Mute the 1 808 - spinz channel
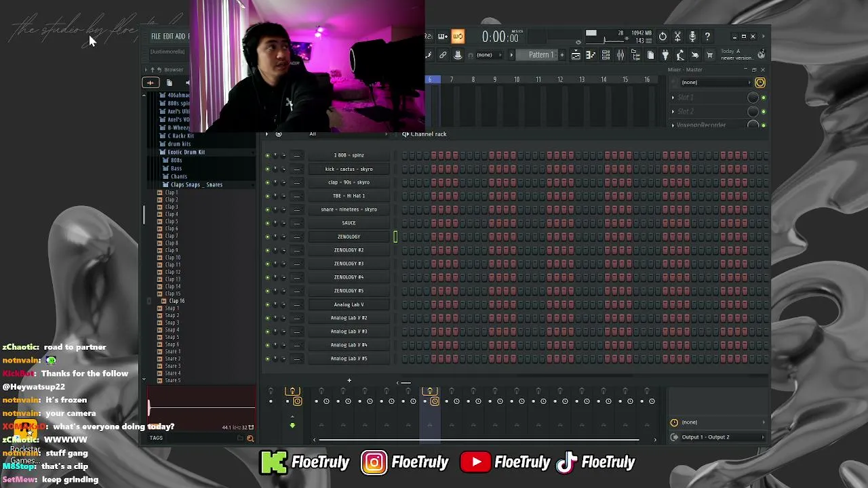 click(x=267, y=155)
